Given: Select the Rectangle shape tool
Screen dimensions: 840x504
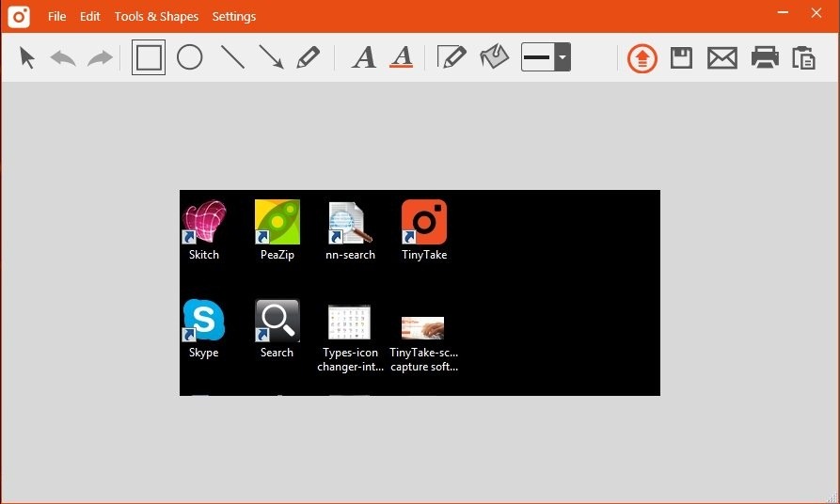Looking at the screenshot, I should pyautogui.click(x=149, y=57).
